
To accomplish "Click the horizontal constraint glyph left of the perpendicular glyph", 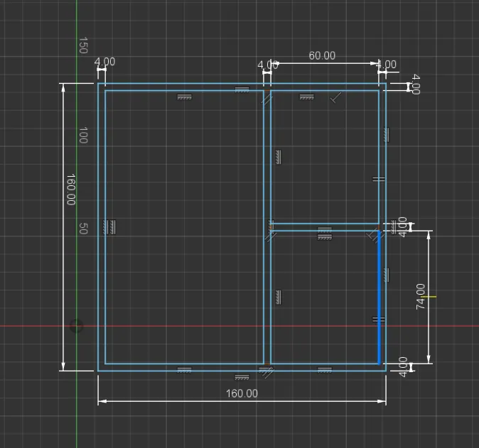I will point(307,97).
